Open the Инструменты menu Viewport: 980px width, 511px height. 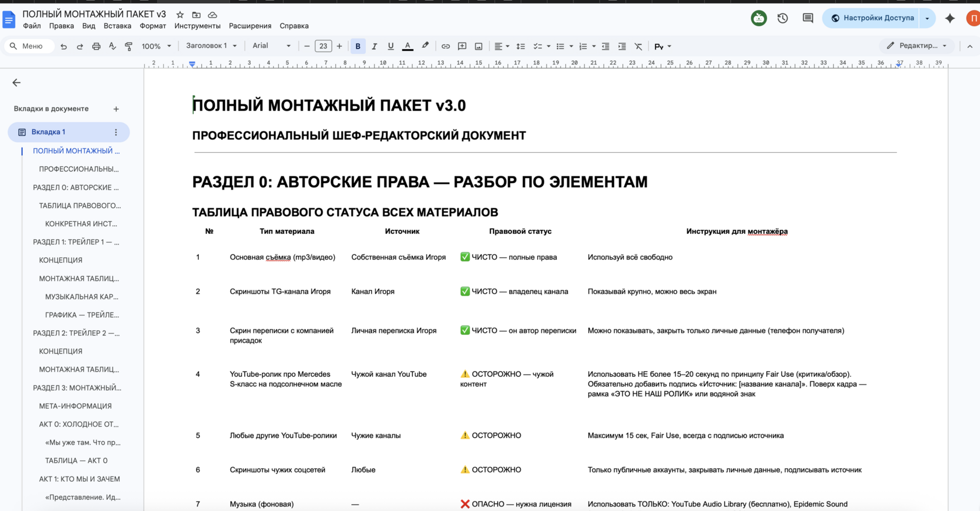point(197,26)
